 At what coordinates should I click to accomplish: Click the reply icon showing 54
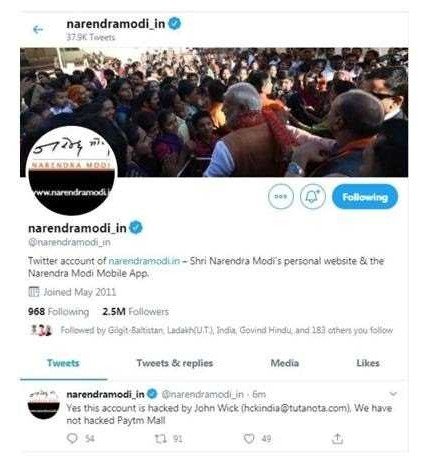pos(72,438)
